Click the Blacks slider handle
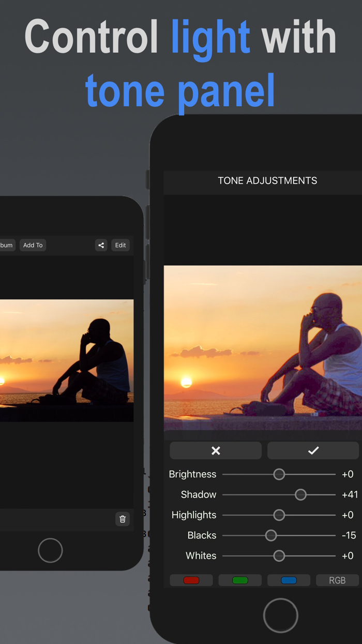 click(x=271, y=535)
